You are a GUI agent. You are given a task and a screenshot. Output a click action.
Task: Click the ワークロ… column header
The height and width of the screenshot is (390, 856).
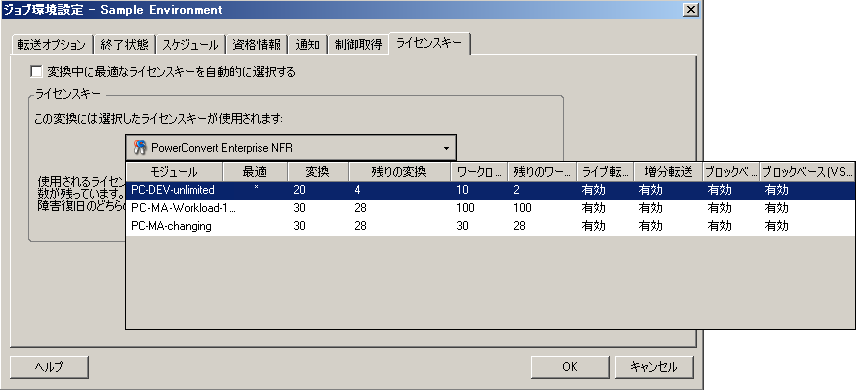point(479,172)
